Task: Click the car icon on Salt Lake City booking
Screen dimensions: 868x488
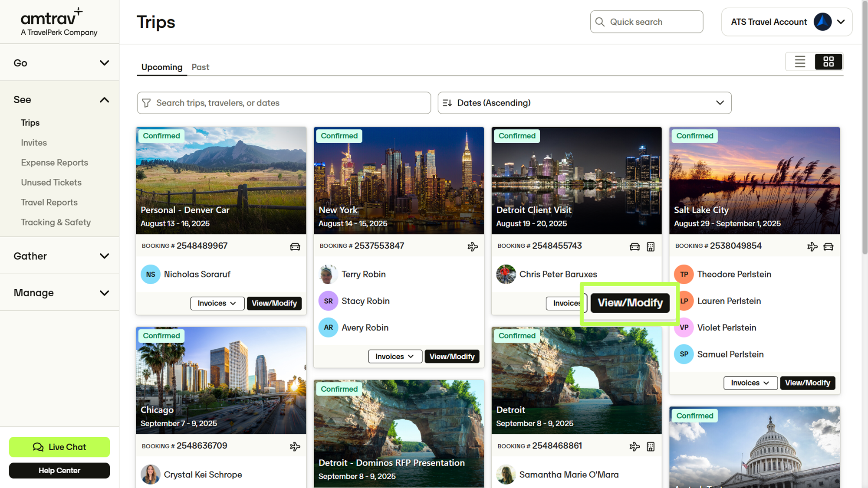Action: [x=829, y=246]
